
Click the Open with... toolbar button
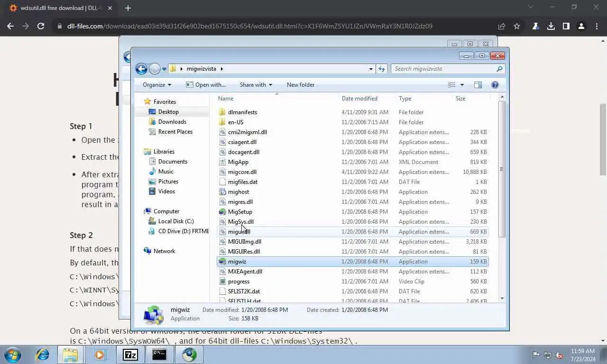206,85
